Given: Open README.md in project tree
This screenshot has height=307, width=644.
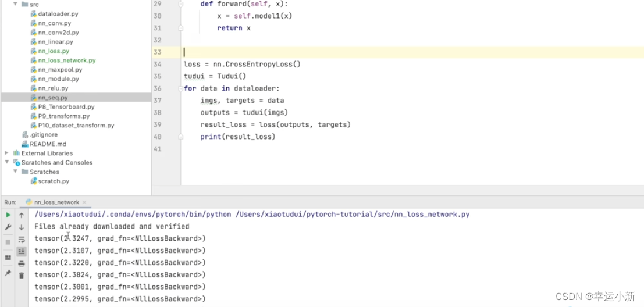Looking at the screenshot, I should click(x=48, y=144).
